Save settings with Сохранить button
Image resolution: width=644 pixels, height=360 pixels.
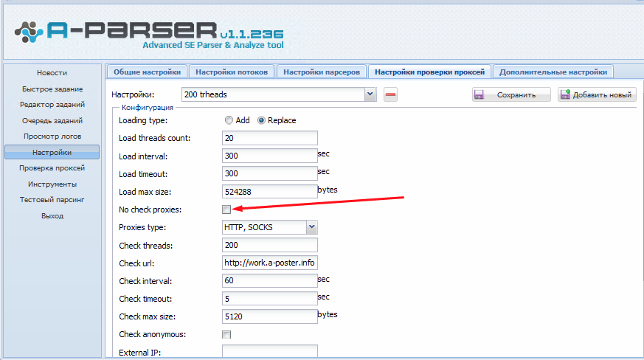[511, 94]
